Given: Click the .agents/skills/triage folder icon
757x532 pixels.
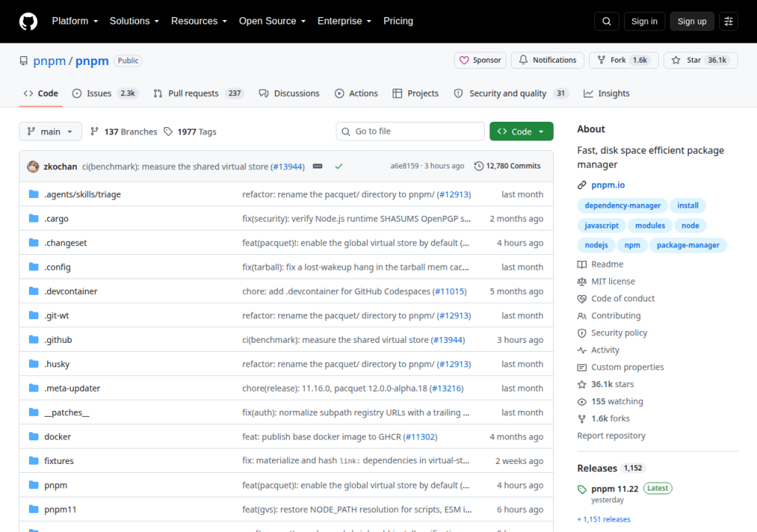Looking at the screenshot, I should 34,194.
